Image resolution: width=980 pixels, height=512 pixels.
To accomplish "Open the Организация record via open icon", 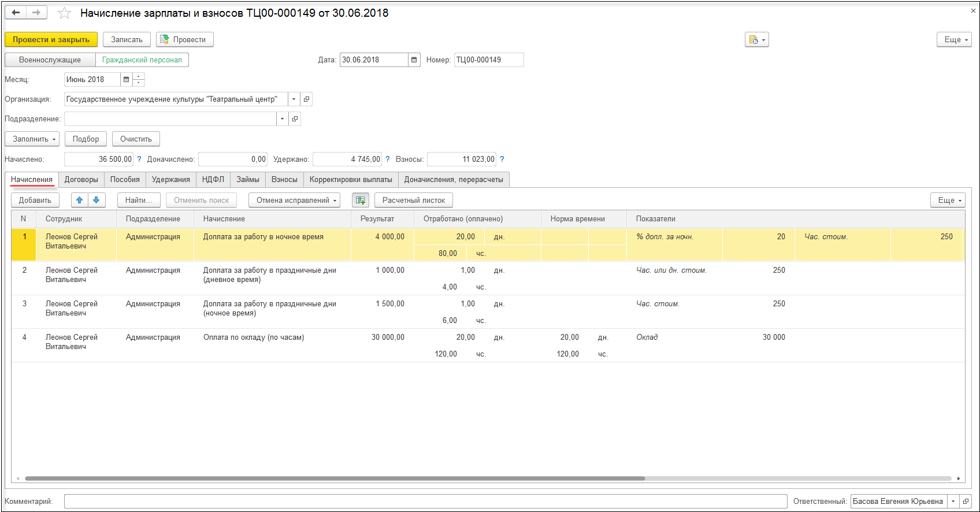I will point(306,99).
